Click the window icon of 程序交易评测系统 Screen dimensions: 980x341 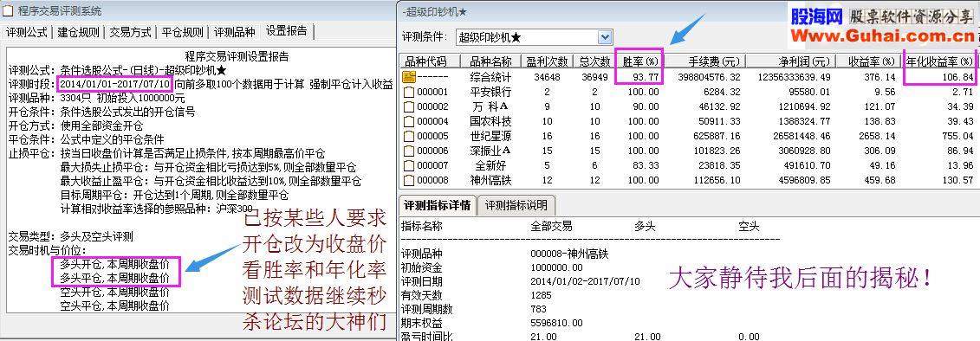tap(8, 10)
